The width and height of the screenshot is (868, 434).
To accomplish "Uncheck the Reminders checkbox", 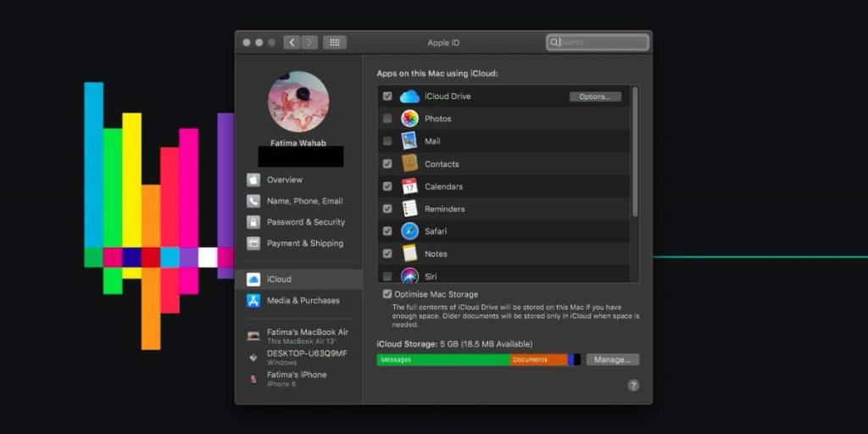I will [387, 209].
